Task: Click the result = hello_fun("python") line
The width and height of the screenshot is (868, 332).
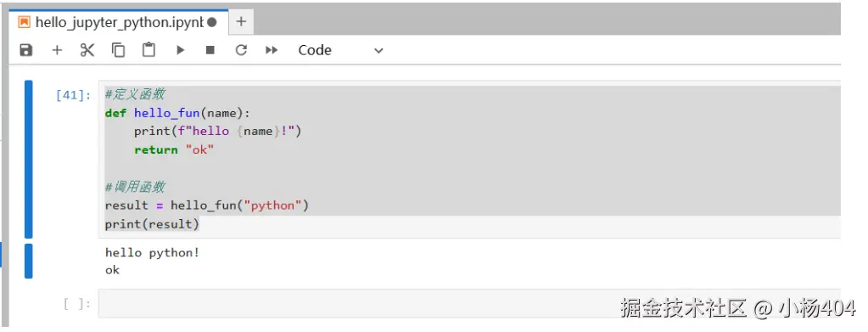Action: (x=206, y=205)
